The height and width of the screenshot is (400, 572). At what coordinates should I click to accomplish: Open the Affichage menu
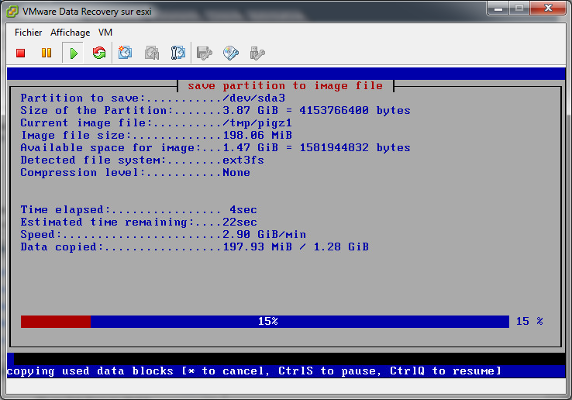click(x=70, y=33)
